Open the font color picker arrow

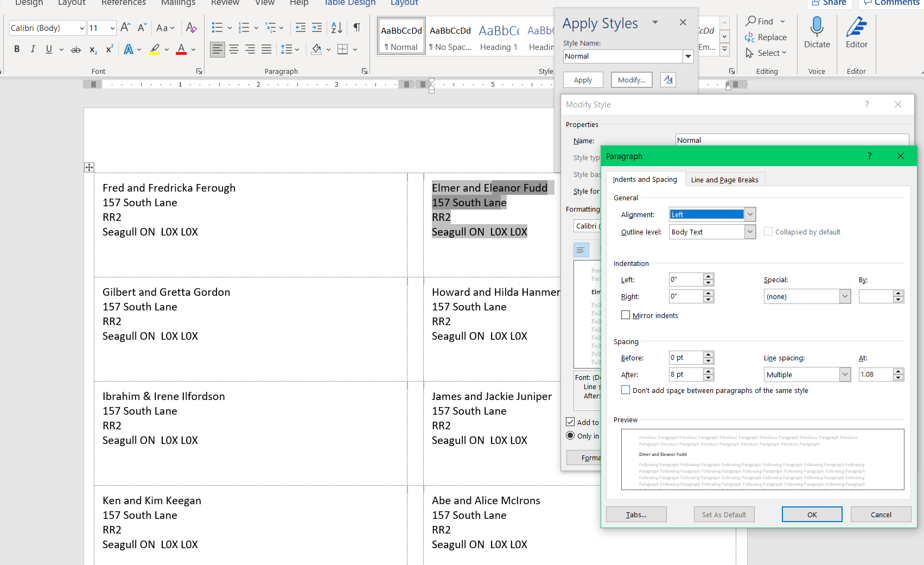[x=193, y=49]
